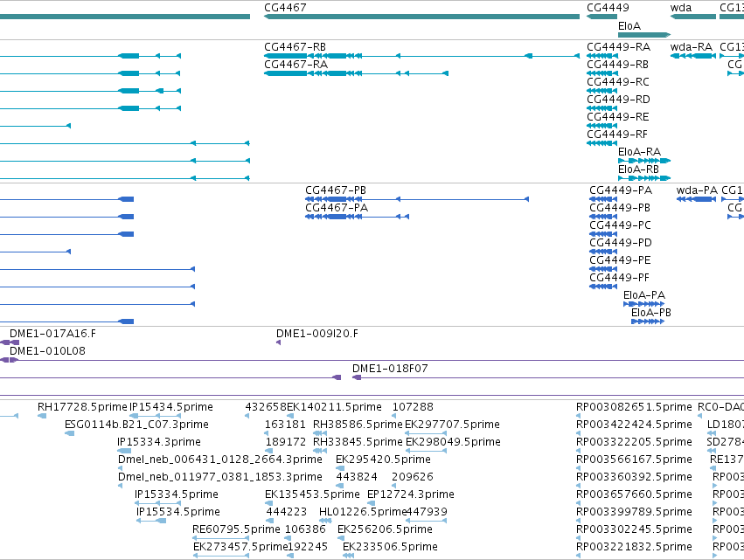Select EST RE60795.5prime
The height and width of the screenshot is (560, 744).
[220, 538]
